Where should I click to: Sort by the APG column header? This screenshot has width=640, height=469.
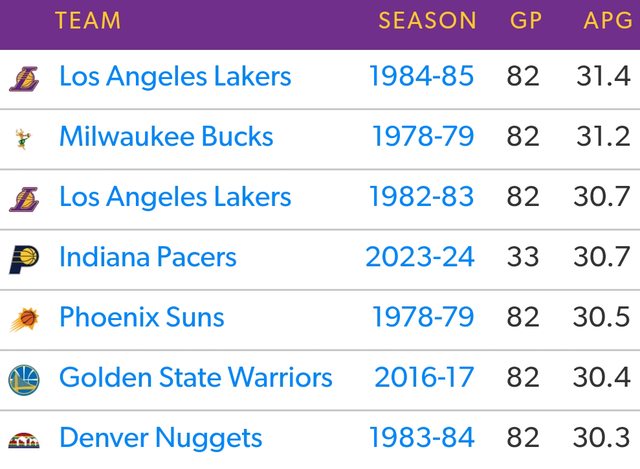[607, 21]
